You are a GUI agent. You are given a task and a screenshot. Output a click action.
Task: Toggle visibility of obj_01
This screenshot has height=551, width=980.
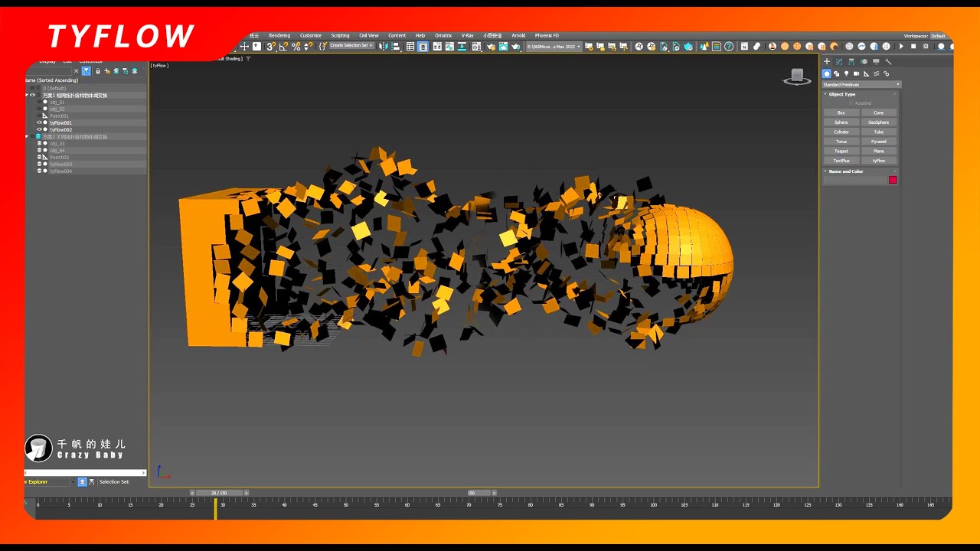(x=39, y=102)
